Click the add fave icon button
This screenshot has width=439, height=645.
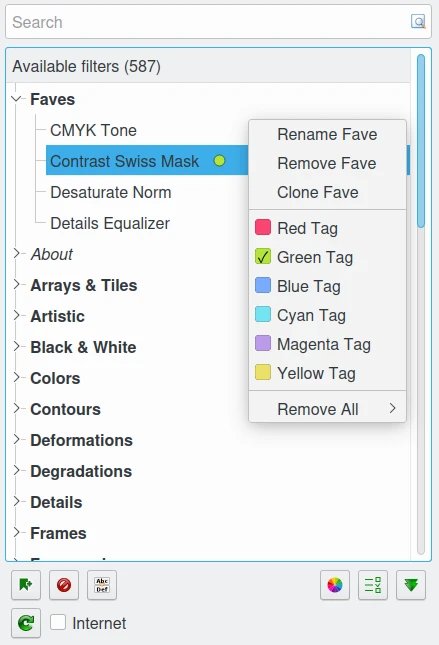(26, 585)
